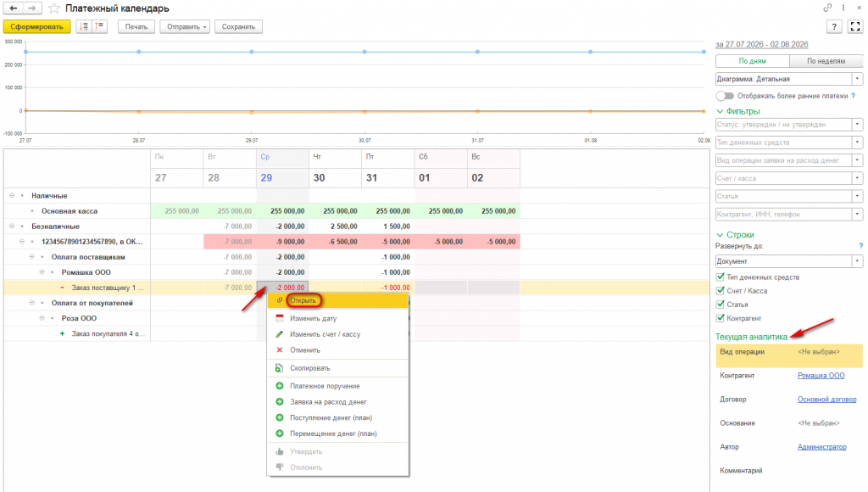Viewport: 868px width, 492px height.
Task: Choose Платежное поручение from context menu
Action: pos(337,386)
